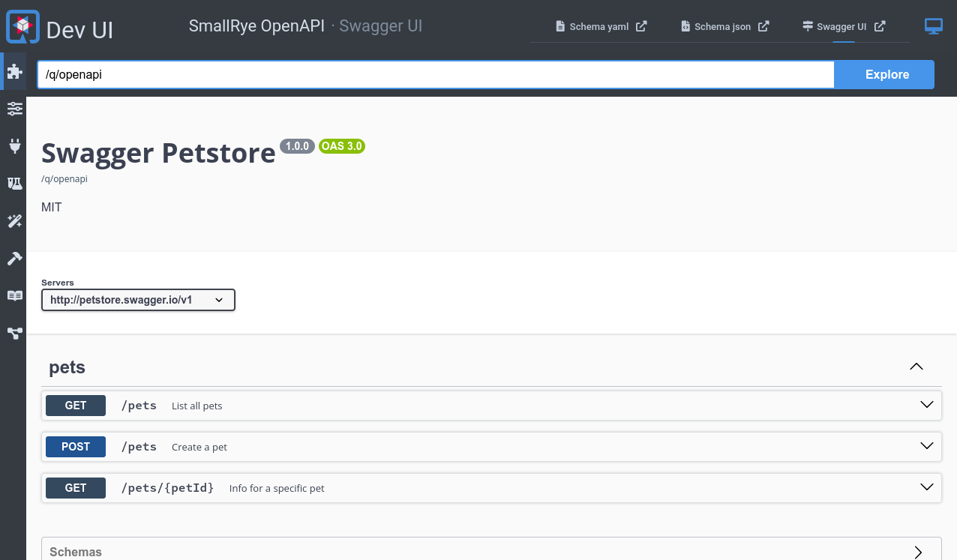957x560 pixels.
Task: Open the open book sidebar icon
Action: tap(14, 295)
